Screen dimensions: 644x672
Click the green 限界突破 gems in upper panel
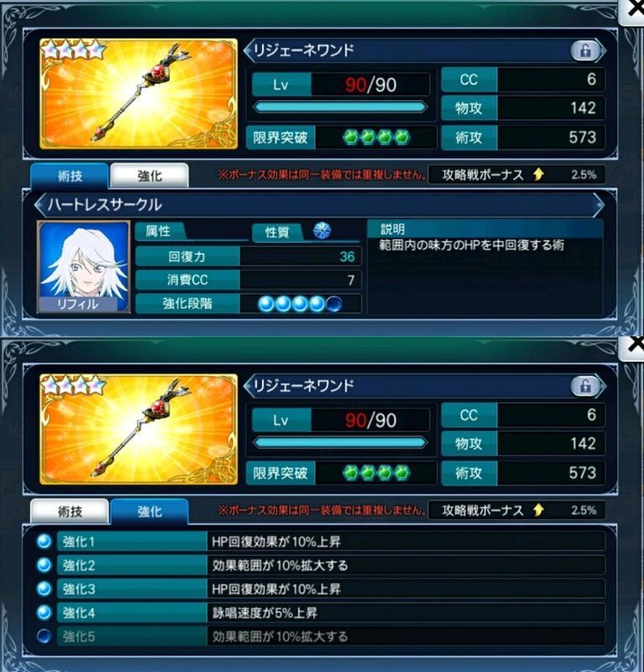[376, 137]
